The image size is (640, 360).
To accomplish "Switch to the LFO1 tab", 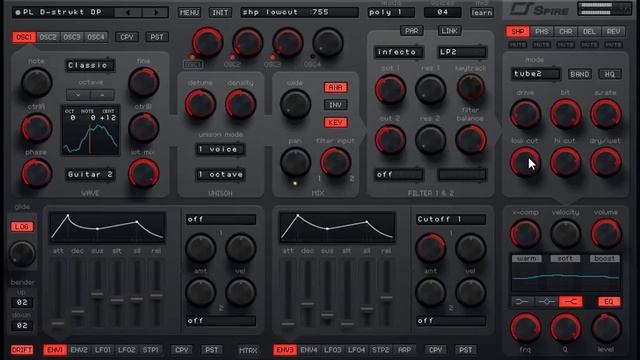I will pos(102,350).
